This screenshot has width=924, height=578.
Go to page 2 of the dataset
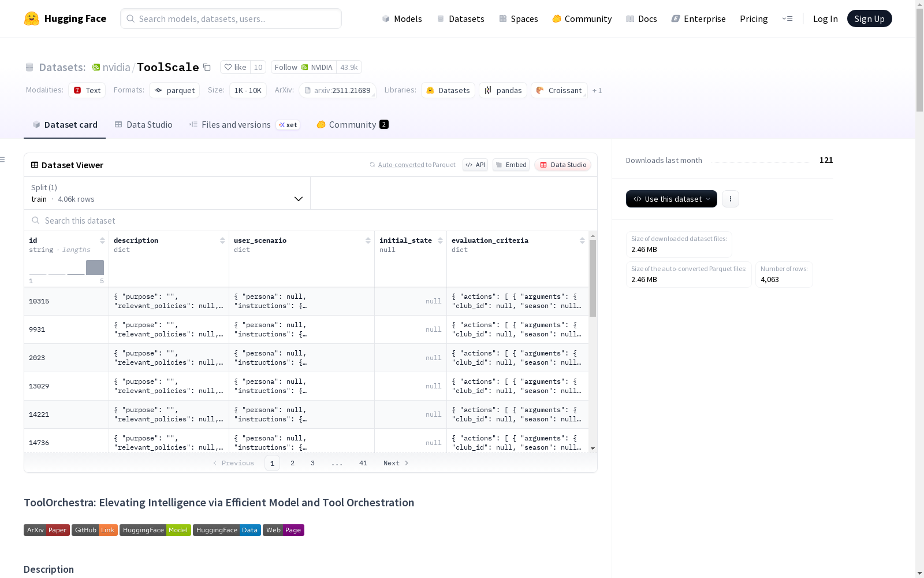[293, 463]
